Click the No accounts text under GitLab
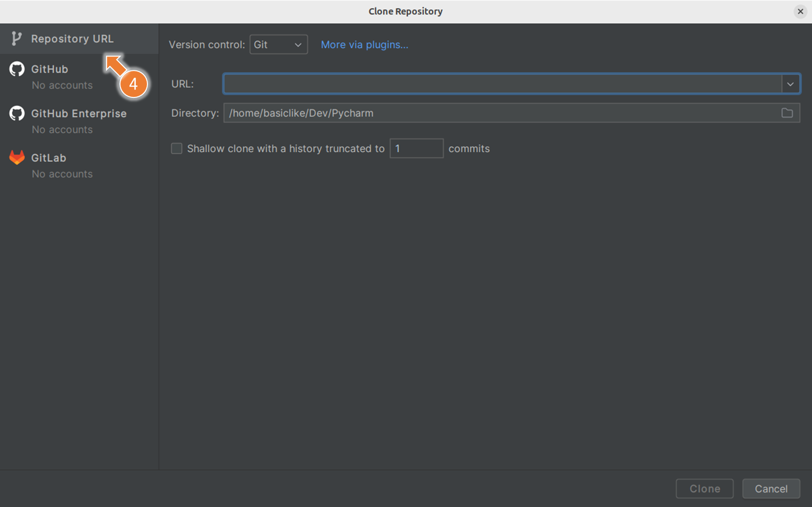The height and width of the screenshot is (507, 812). (62, 174)
